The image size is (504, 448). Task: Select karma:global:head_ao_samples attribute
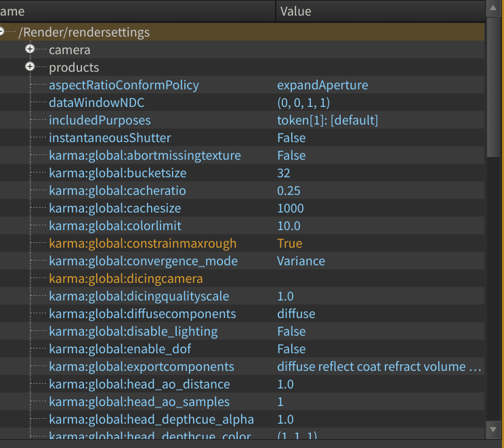[139, 402]
